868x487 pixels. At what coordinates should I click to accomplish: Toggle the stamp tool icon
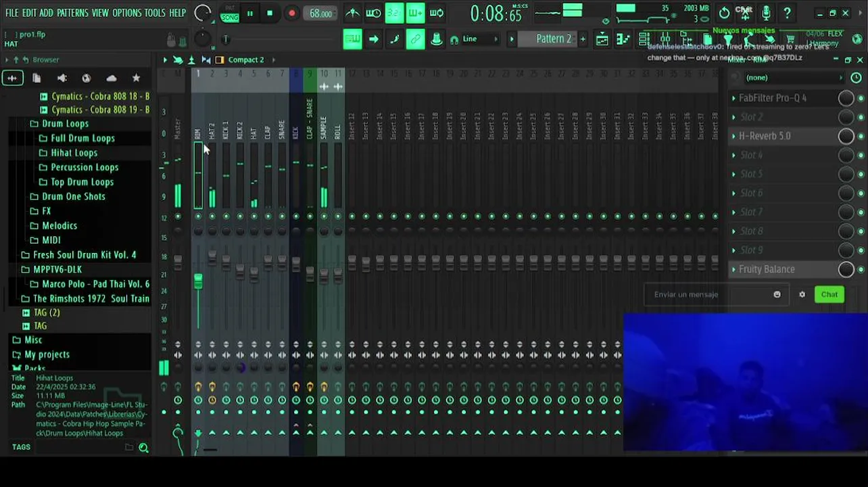coord(436,39)
